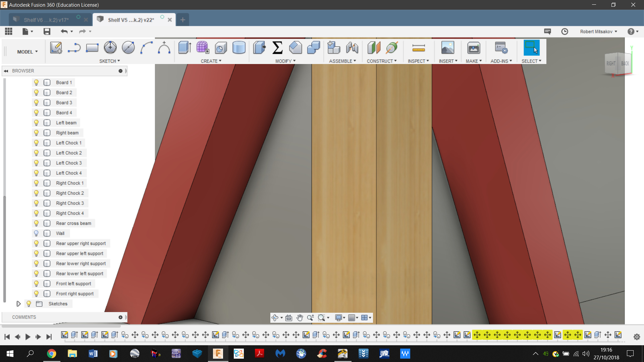Image resolution: width=644 pixels, height=362 pixels.
Task: Select the Hole tool icon
Action: coord(221,48)
